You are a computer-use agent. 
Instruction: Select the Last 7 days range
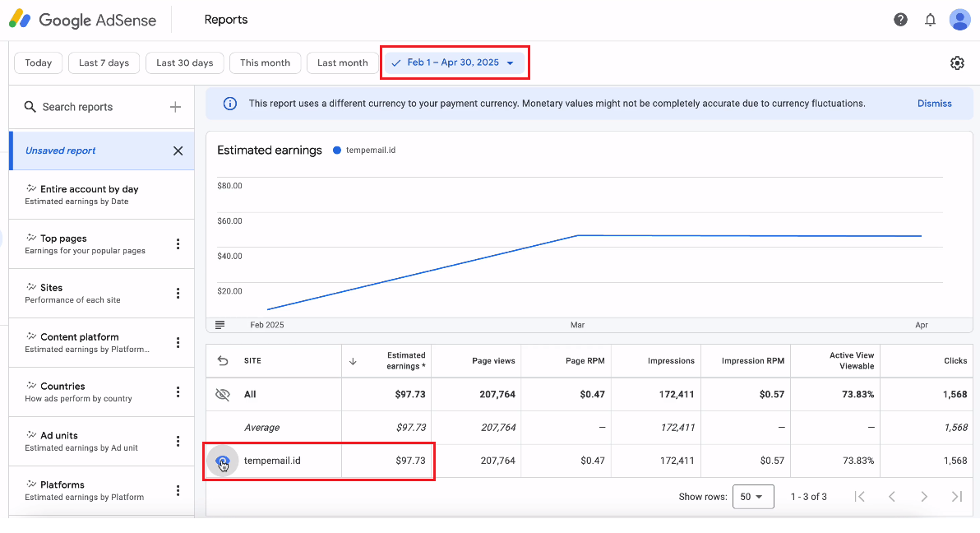click(104, 63)
